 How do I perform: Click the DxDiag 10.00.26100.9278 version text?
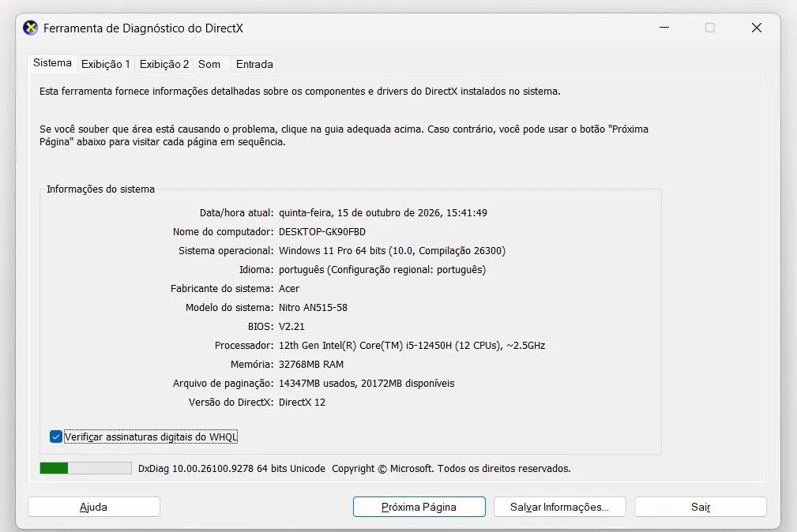tap(231, 469)
